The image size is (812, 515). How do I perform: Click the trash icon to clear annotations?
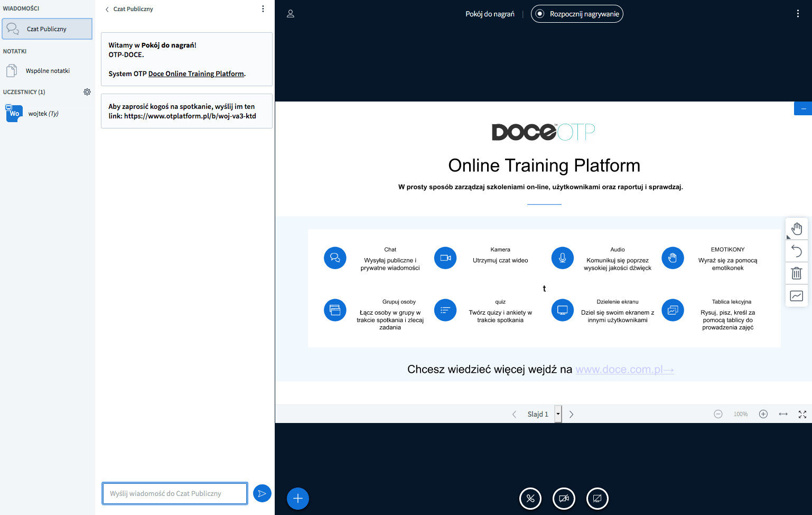point(797,273)
